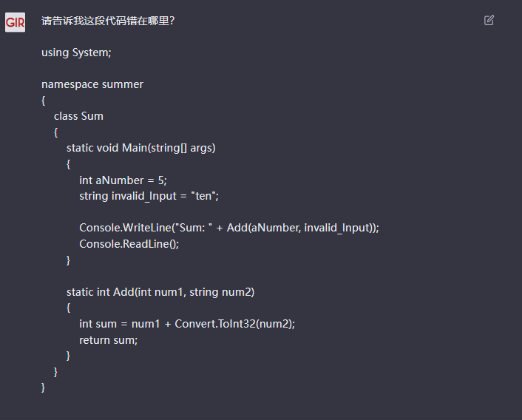Click the 'Console.ReadLine();' line
The width and height of the screenshot is (522, 420).
point(129,244)
